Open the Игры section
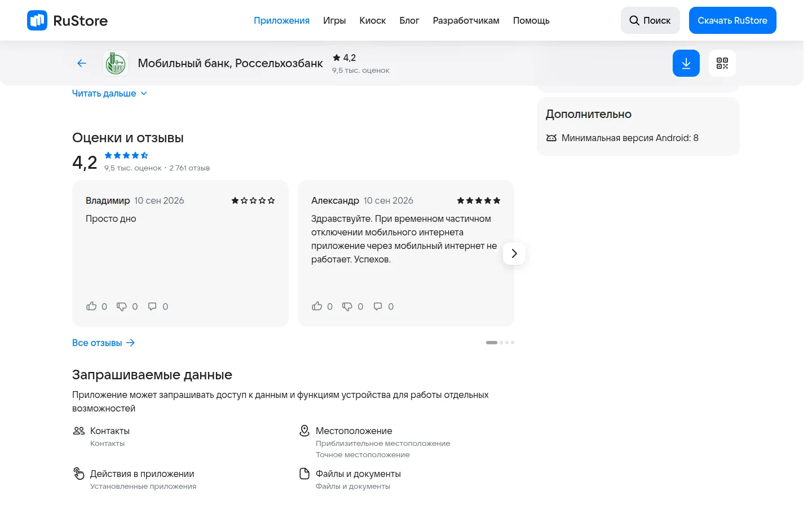Screen dimensions: 812x508 coord(334,20)
